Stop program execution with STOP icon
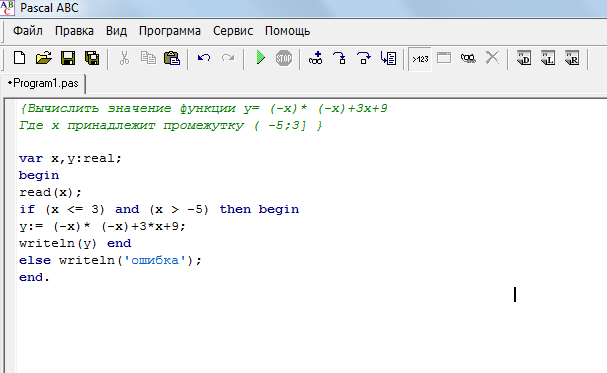607x373 pixels. [x=284, y=58]
